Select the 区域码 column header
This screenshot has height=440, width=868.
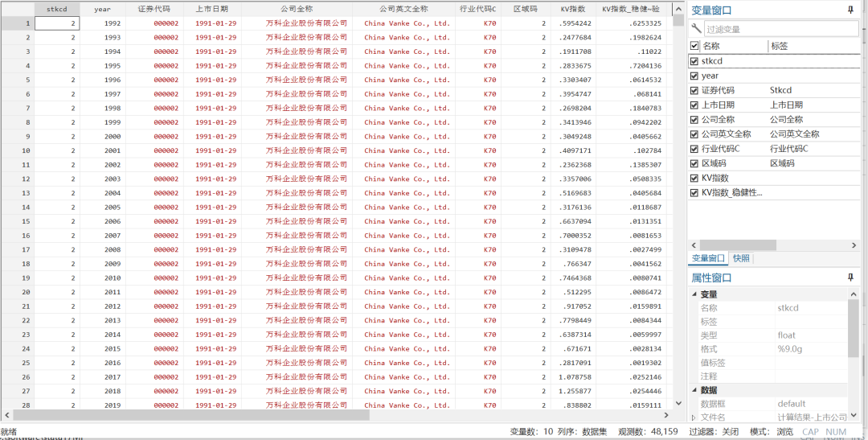[x=526, y=9]
